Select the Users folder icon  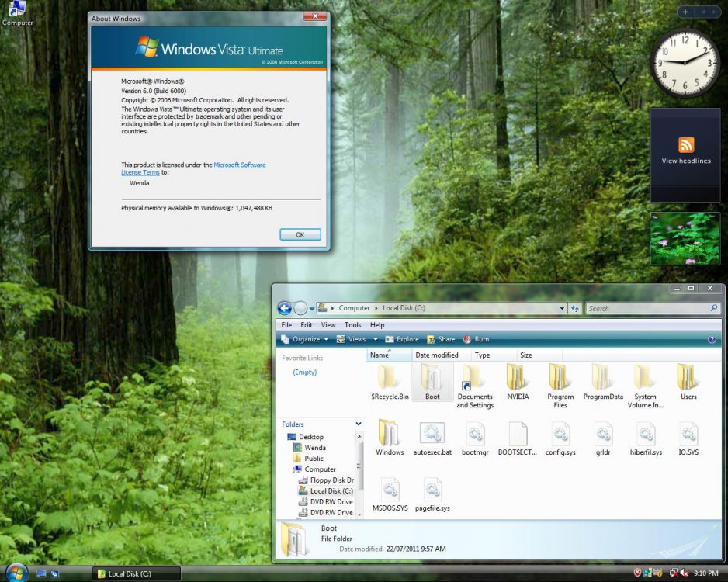tap(688, 379)
